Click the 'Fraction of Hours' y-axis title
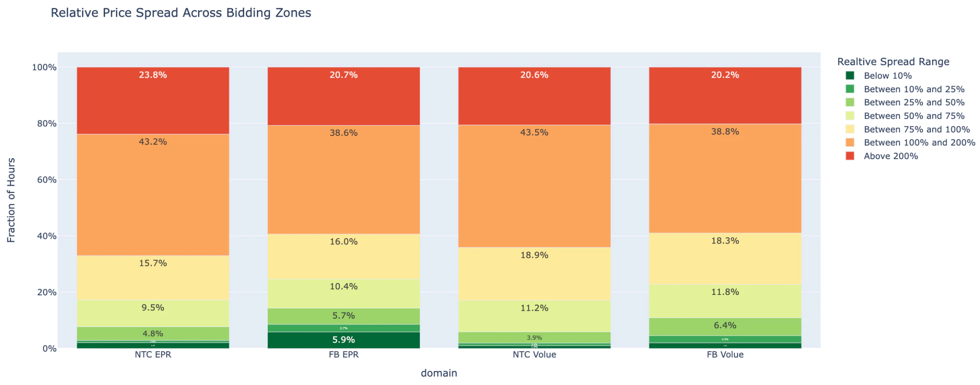Screen dimensions: 980x385 [x=11, y=200]
